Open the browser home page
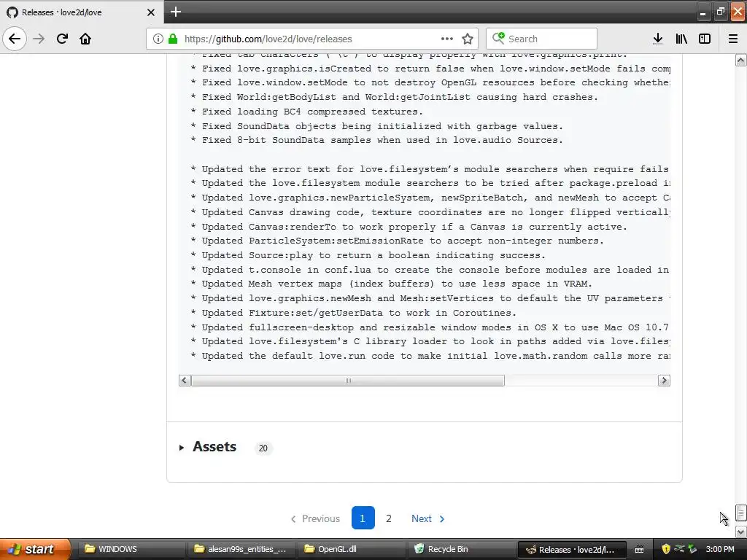The width and height of the screenshot is (747, 560). (x=85, y=39)
